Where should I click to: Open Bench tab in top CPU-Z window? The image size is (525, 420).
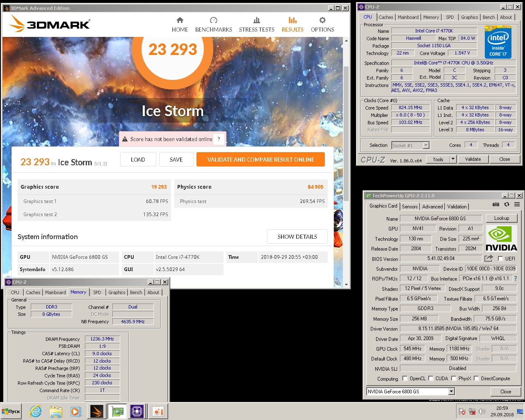point(488,17)
